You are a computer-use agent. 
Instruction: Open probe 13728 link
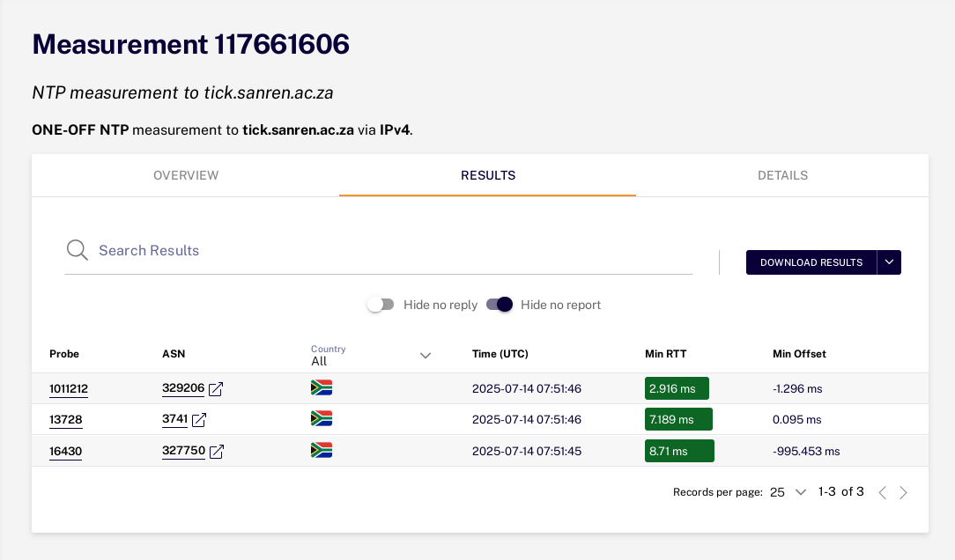click(x=66, y=420)
